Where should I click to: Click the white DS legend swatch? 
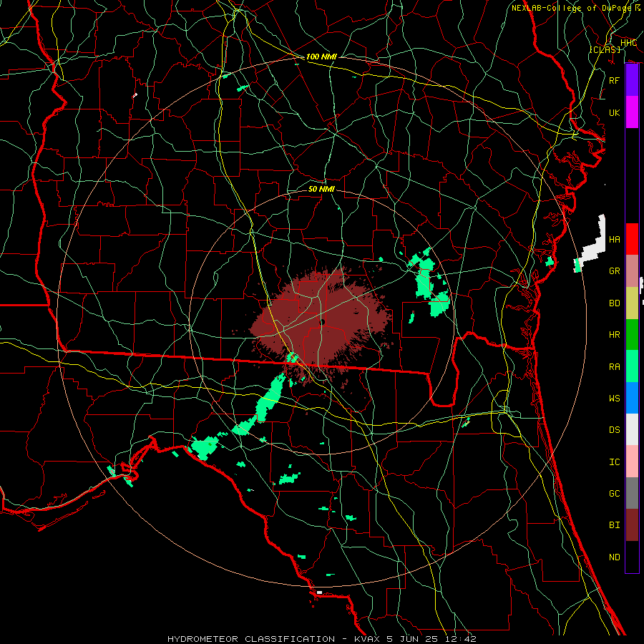[632, 429]
